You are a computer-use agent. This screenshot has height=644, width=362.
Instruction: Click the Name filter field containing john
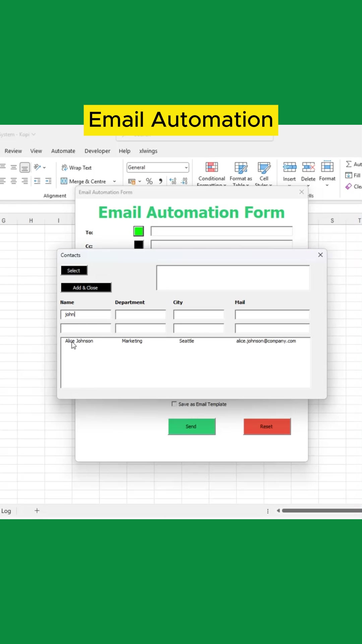86,314
